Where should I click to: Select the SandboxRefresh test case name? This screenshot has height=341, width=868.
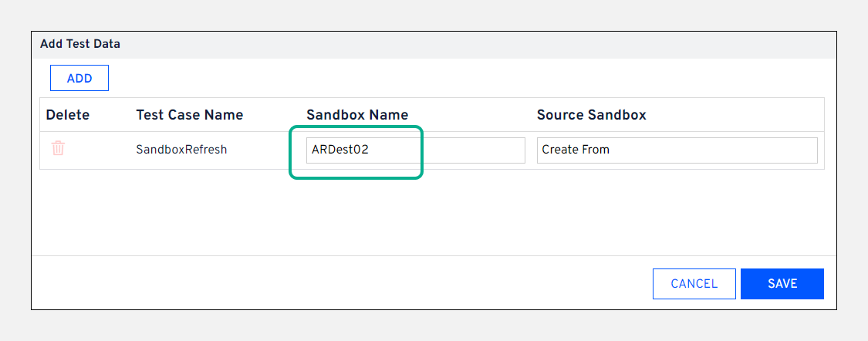click(181, 150)
